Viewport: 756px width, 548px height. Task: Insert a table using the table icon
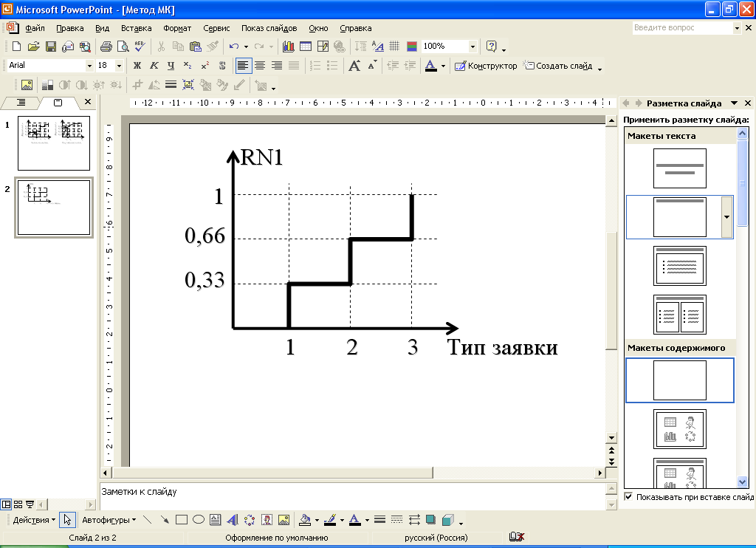[x=306, y=47]
